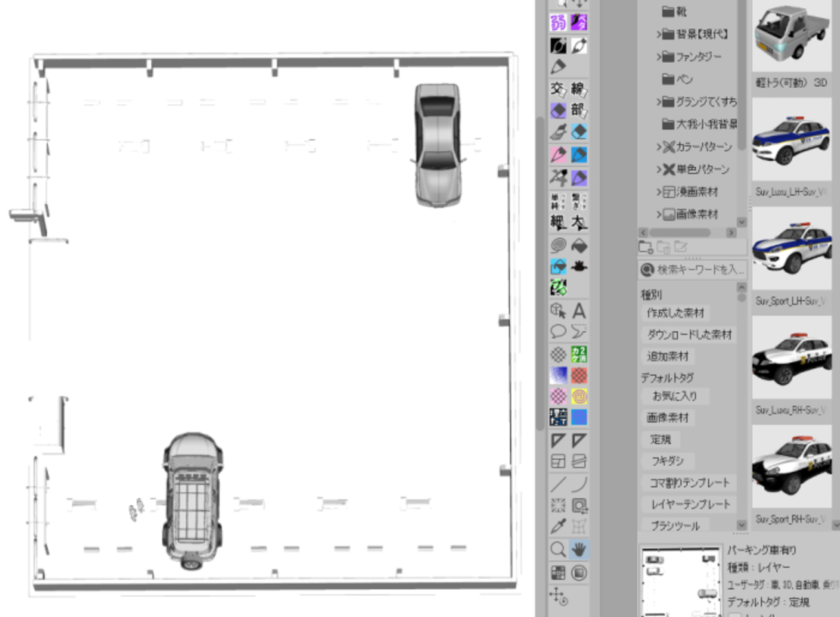The image size is (840, 617).
Task: Toggle the ダウンロードした素材 filter tag
Action: (689, 335)
